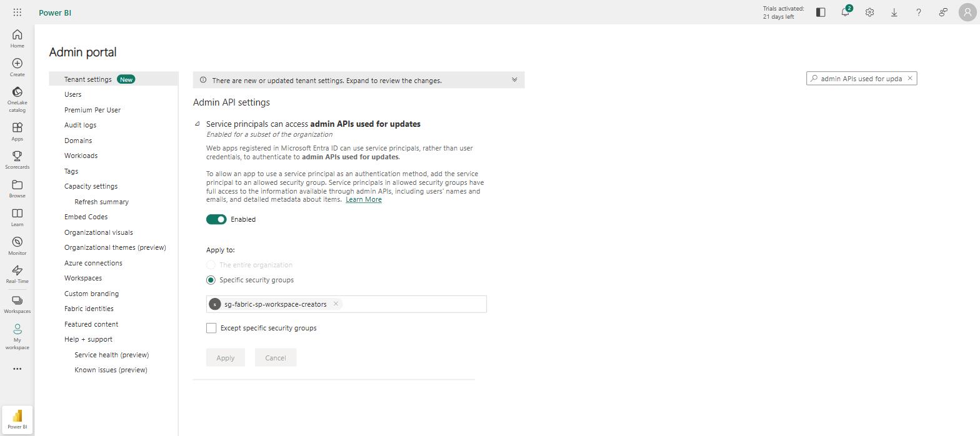Click the Cancel button
The image size is (980, 436).
(x=276, y=358)
